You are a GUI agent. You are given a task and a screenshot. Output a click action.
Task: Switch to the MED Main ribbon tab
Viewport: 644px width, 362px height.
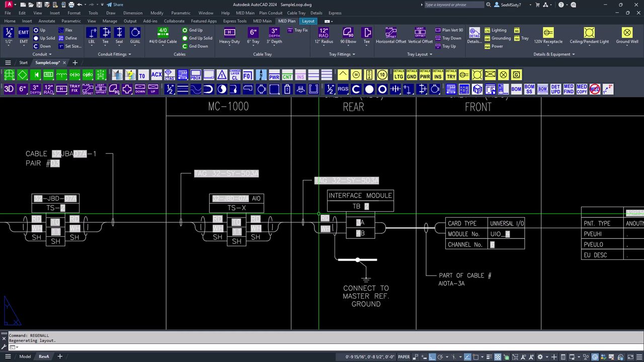coord(262,21)
